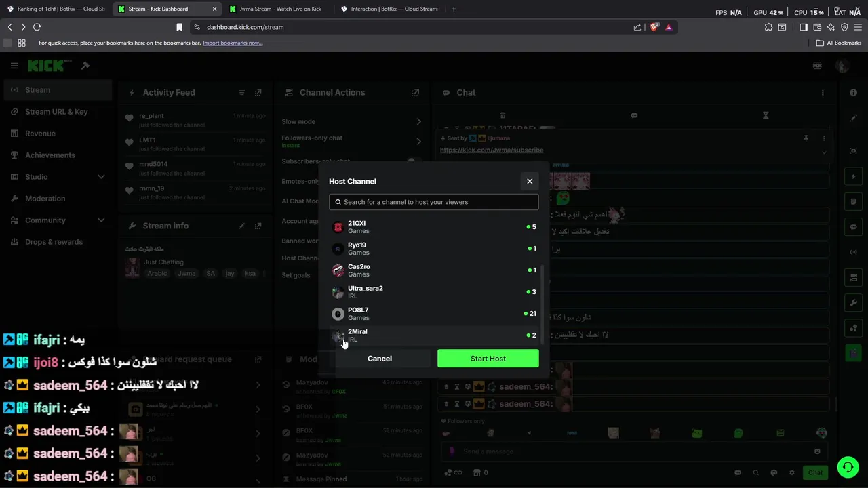Open Moderation sidebar item

coord(56,199)
